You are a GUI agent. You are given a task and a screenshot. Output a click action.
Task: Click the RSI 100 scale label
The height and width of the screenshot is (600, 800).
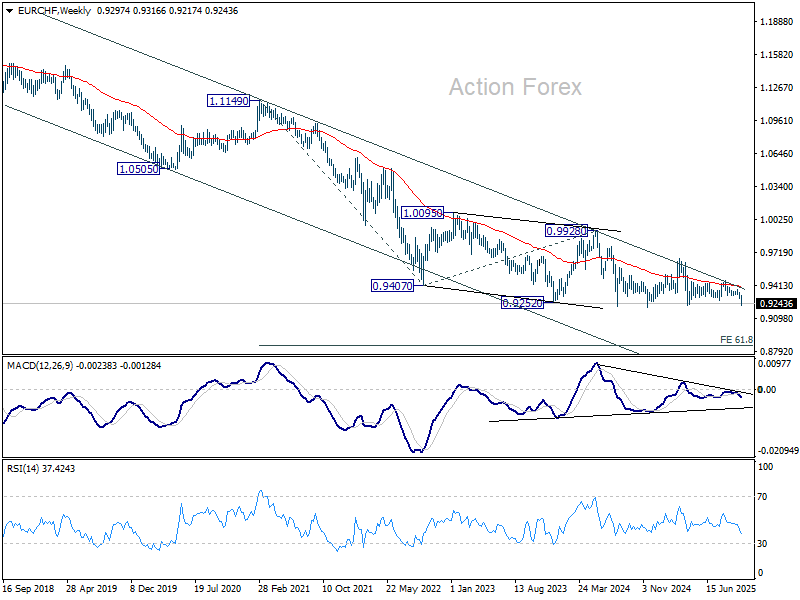(765, 467)
